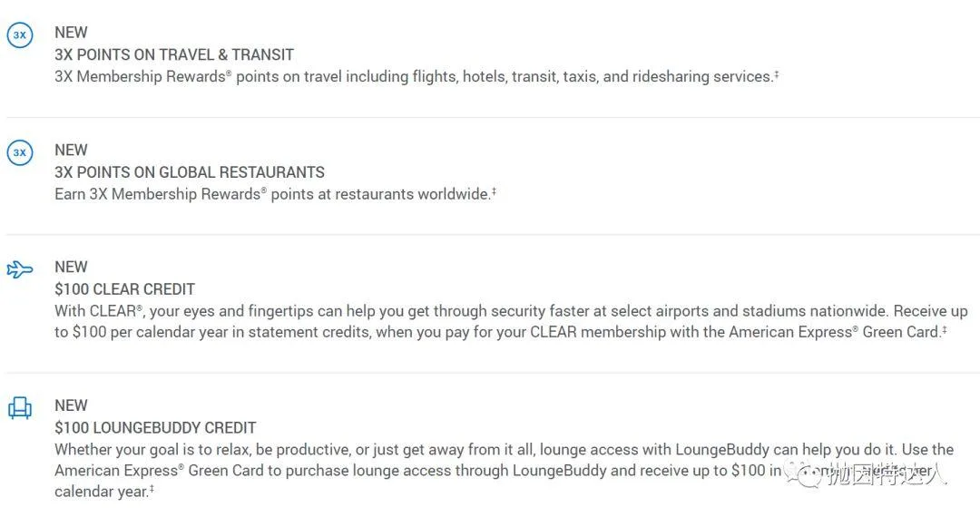980x517 pixels.
Task: Click the NEW label above $100 LoungeBuddy Credit
Action: (x=71, y=405)
